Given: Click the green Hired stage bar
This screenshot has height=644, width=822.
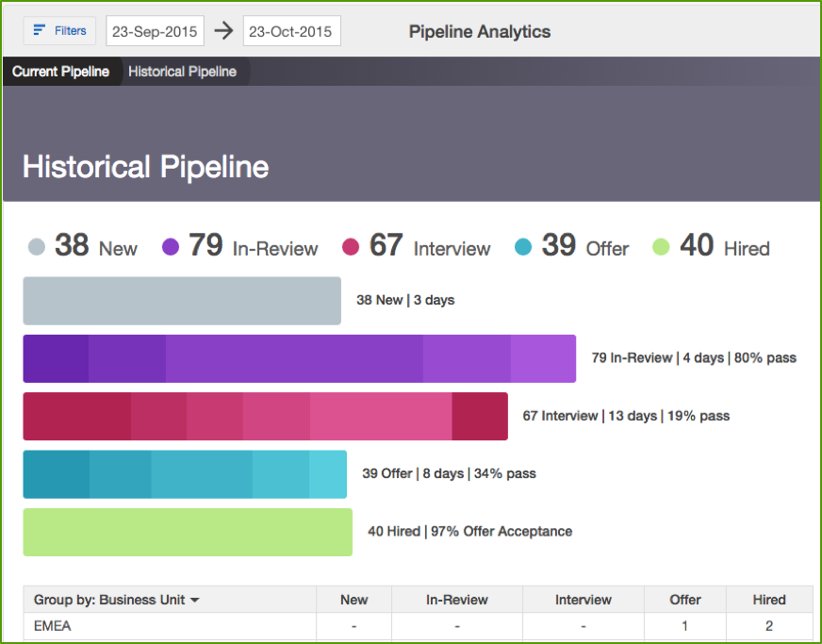Looking at the screenshot, I should pyautogui.click(x=187, y=532).
